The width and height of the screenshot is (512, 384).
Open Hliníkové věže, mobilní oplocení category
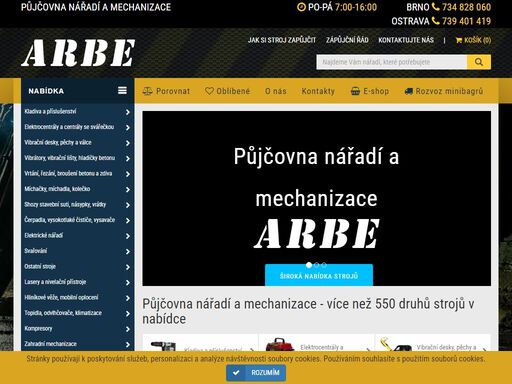pyautogui.click(x=77, y=298)
